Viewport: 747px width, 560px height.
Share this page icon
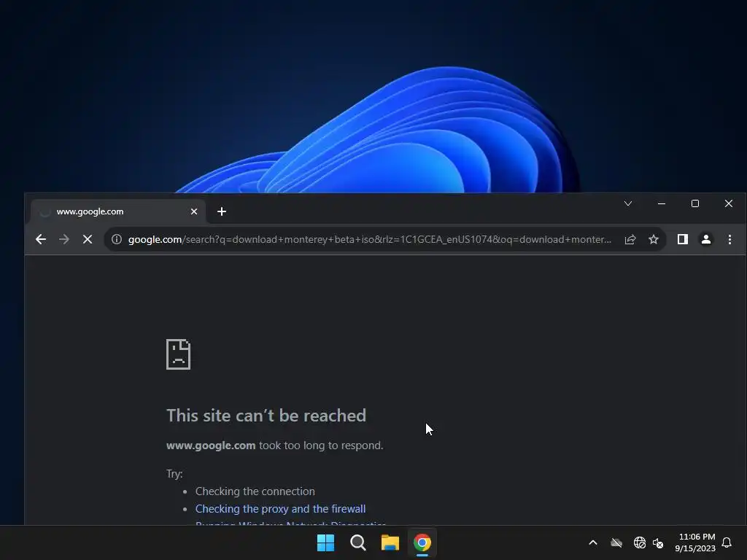630,239
